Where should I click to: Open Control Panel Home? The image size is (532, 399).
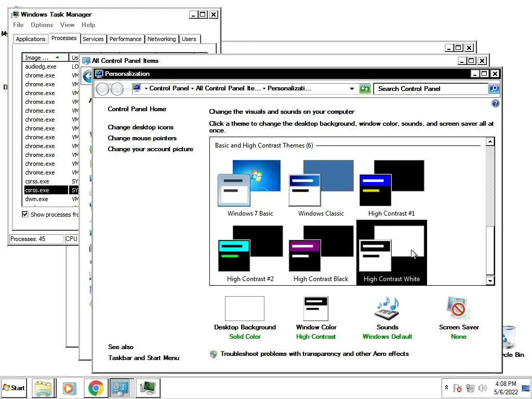(x=137, y=109)
